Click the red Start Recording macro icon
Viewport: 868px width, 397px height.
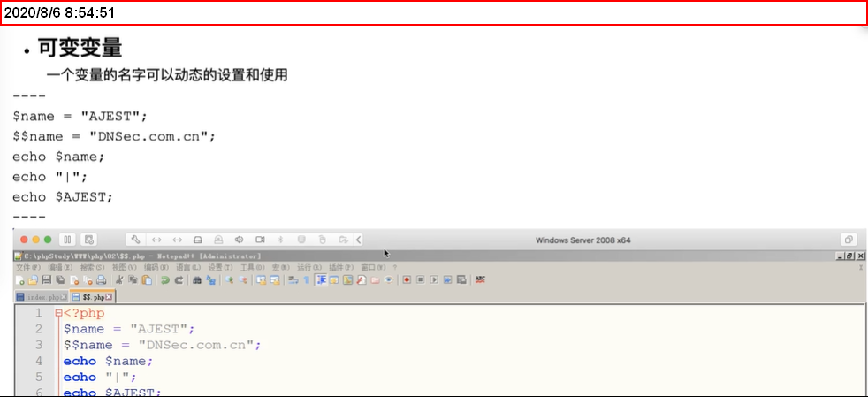[x=407, y=280]
